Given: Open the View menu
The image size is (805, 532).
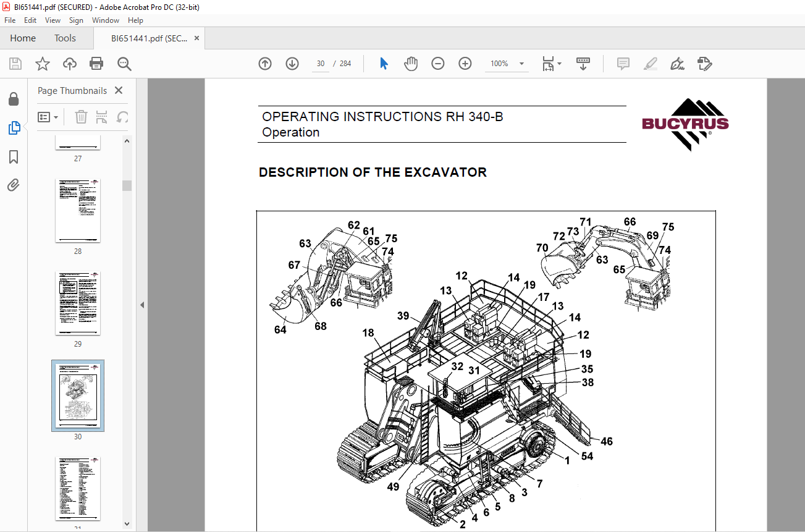Looking at the screenshot, I should click(x=53, y=20).
